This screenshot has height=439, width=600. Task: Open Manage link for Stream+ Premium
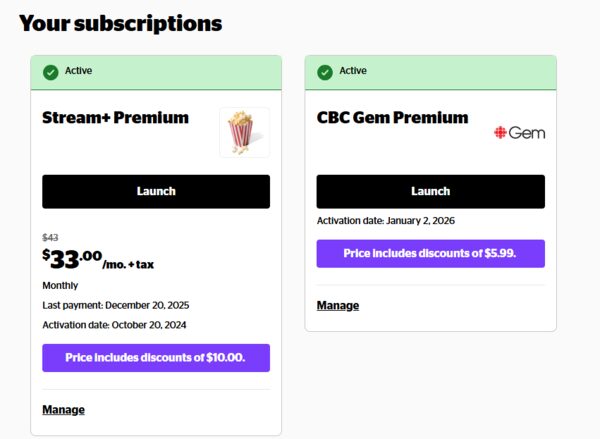(x=63, y=409)
